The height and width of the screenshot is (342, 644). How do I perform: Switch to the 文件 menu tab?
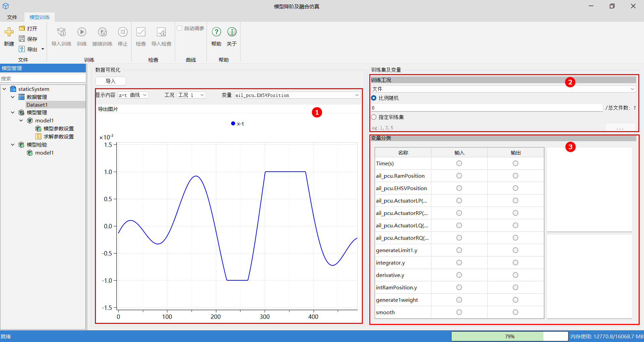(x=12, y=17)
